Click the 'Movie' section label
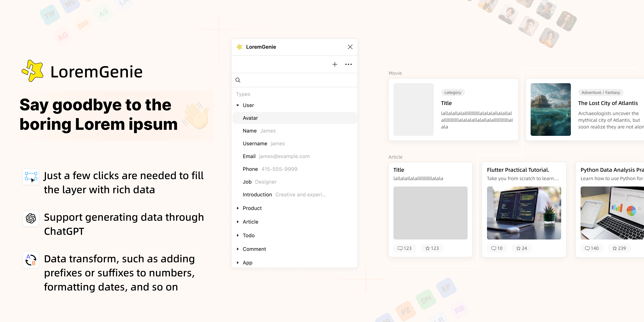Screen dimensions: 644x322 tap(395, 73)
